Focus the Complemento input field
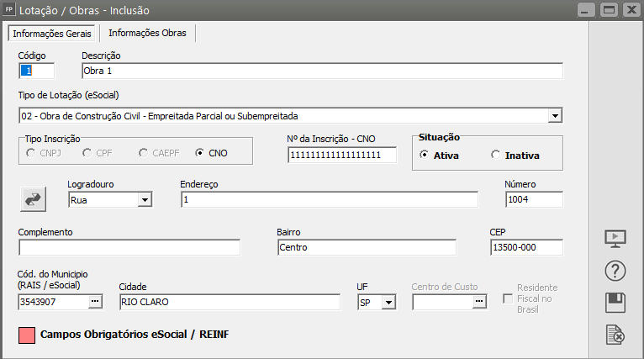This screenshot has height=359, width=644. pyautogui.click(x=129, y=247)
